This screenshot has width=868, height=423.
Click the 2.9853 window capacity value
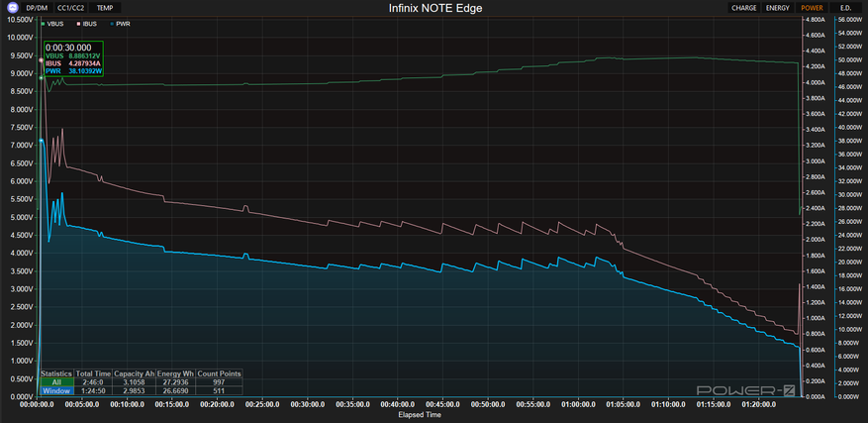click(134, 390)
